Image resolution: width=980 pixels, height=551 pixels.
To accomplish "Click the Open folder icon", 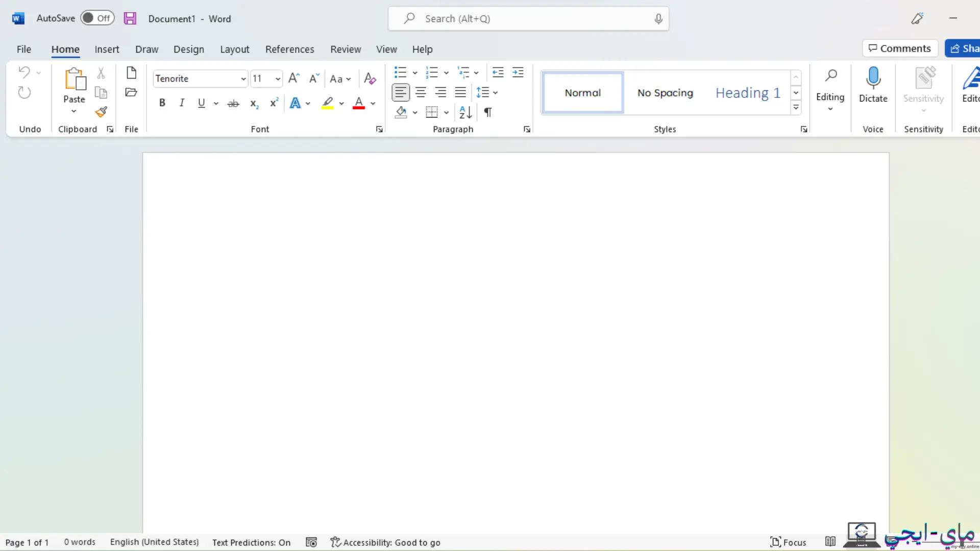I will tap(131, 92).
